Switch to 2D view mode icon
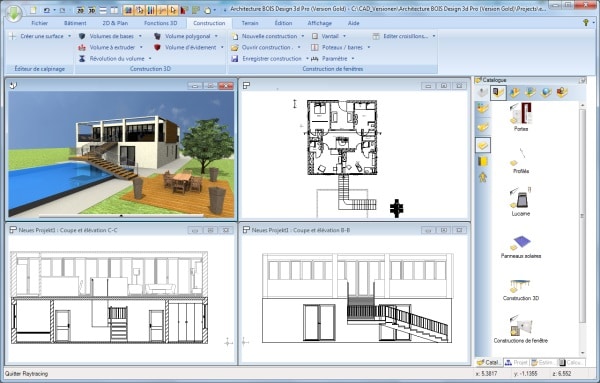The width and height of the screenshot is (600, 383). click(x=80, y=10)
